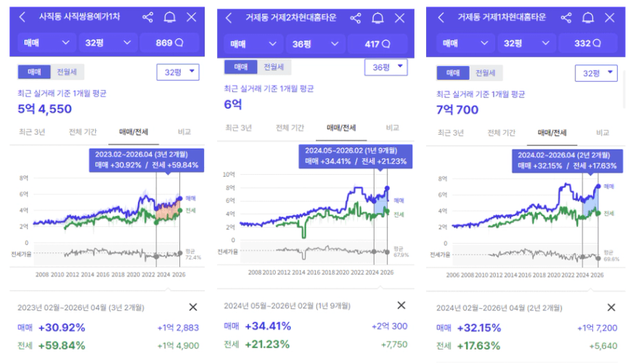Viewport: 633px width, 364px height.
Task: Click the 매매 endpoint marker on 거제2차현대홈타운 chart
Action: pyautogui.click(x=387, y=189)
